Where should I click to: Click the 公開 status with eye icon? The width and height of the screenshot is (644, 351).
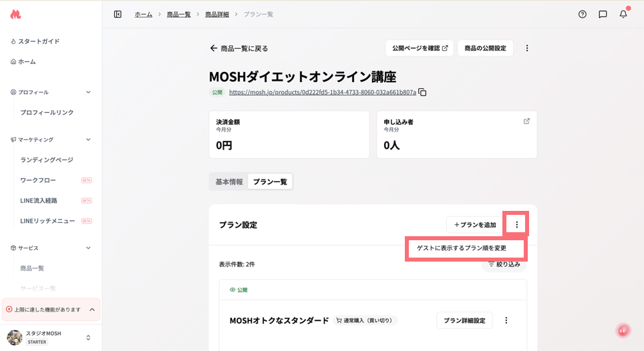pyautogui.click(x=238, y=290)
